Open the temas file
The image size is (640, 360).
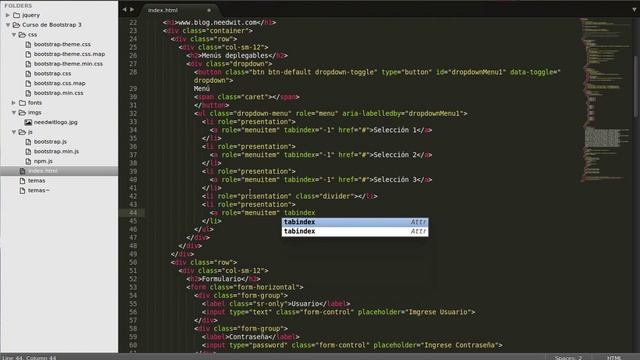click(36, 180)
